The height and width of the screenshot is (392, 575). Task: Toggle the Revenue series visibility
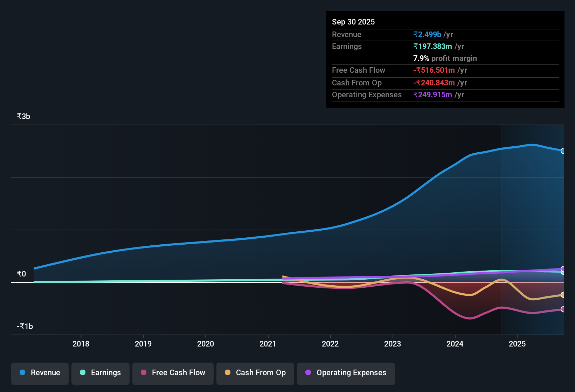(40, 373)
